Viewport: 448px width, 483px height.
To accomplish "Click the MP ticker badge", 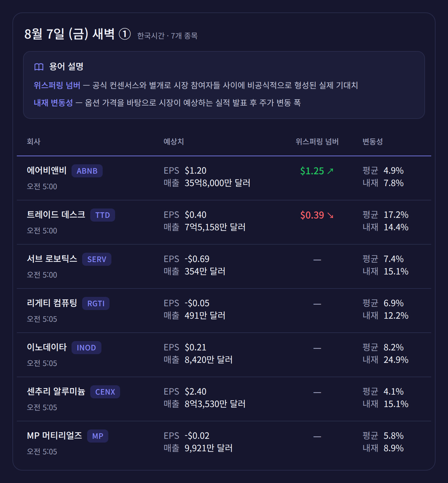I will 98,436.
